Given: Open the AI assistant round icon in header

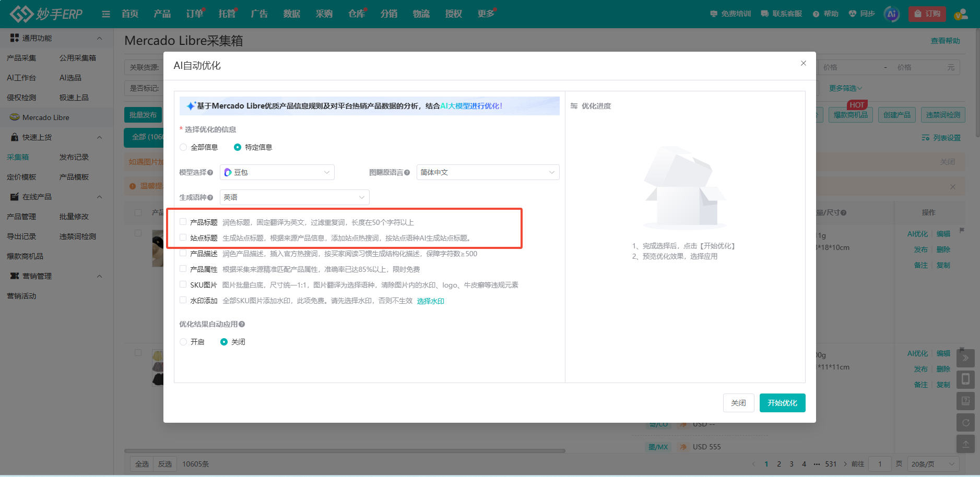Looking at the screenshot, I should pyautogui.click(x=892, y=14).
